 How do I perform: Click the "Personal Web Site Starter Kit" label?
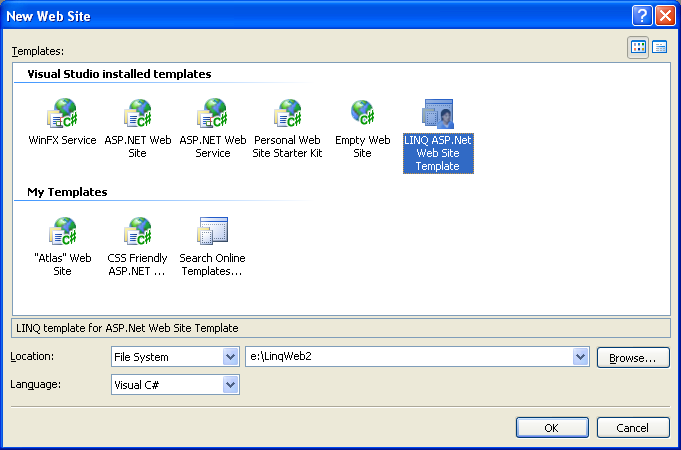tap(288, 147)
